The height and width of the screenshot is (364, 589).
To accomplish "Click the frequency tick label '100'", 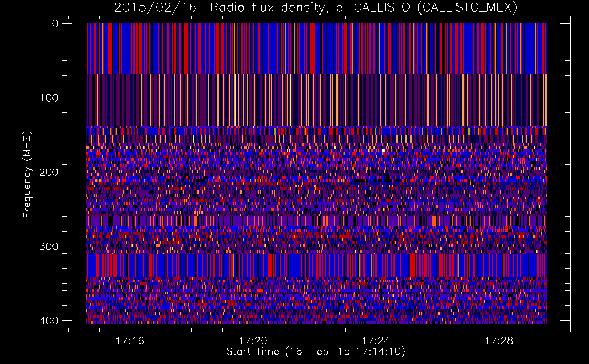I will (x=48, y=98).
